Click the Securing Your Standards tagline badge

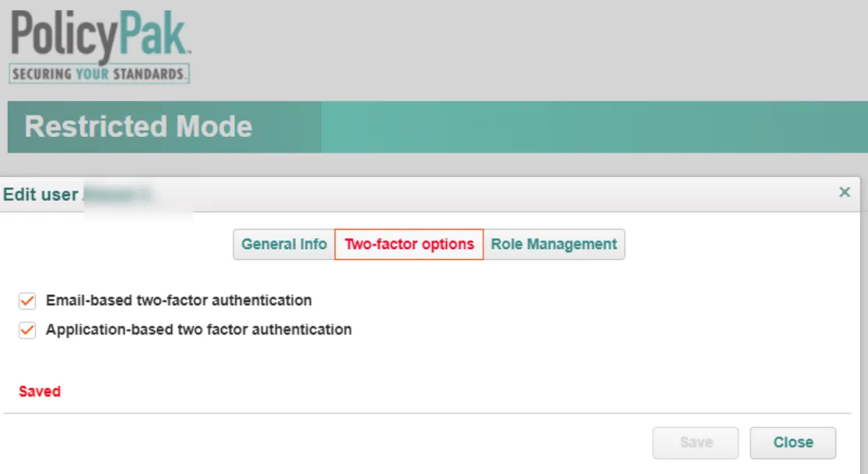point(99,74)
